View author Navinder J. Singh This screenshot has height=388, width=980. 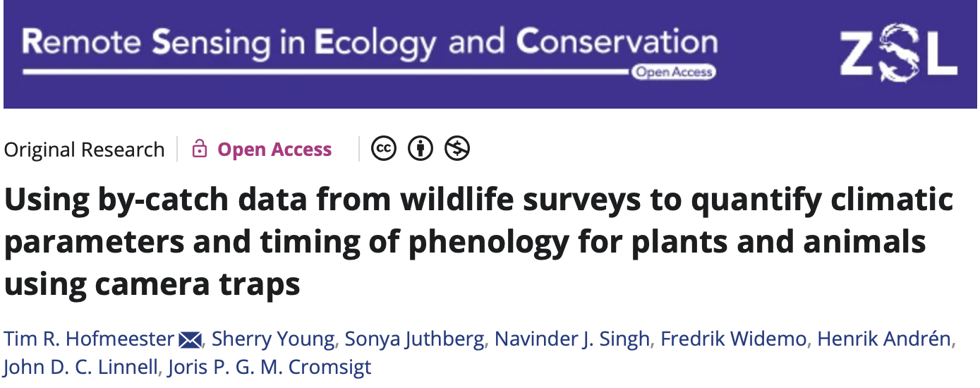(x=571, y=339)
